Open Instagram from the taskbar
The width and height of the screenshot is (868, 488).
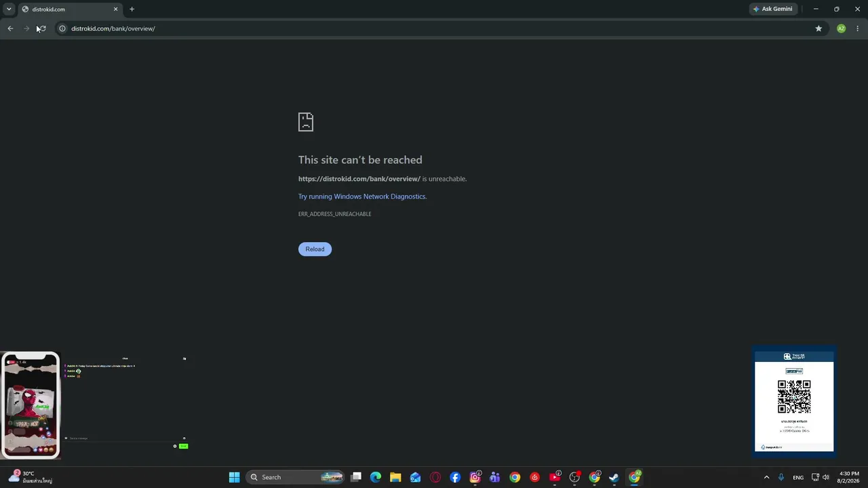pos(475,477)
